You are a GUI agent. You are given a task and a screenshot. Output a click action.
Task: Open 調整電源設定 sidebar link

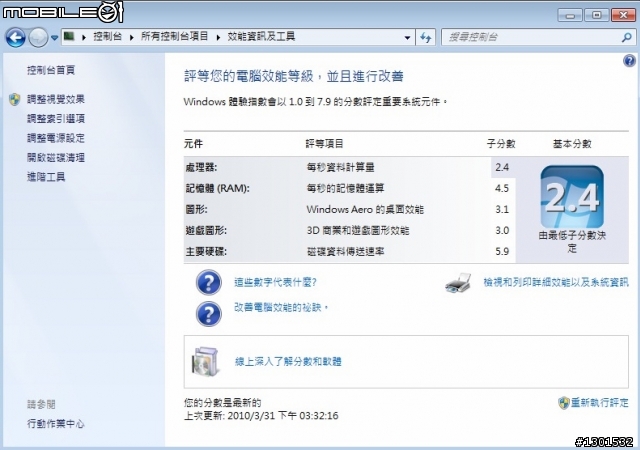(x=56, y=138)
